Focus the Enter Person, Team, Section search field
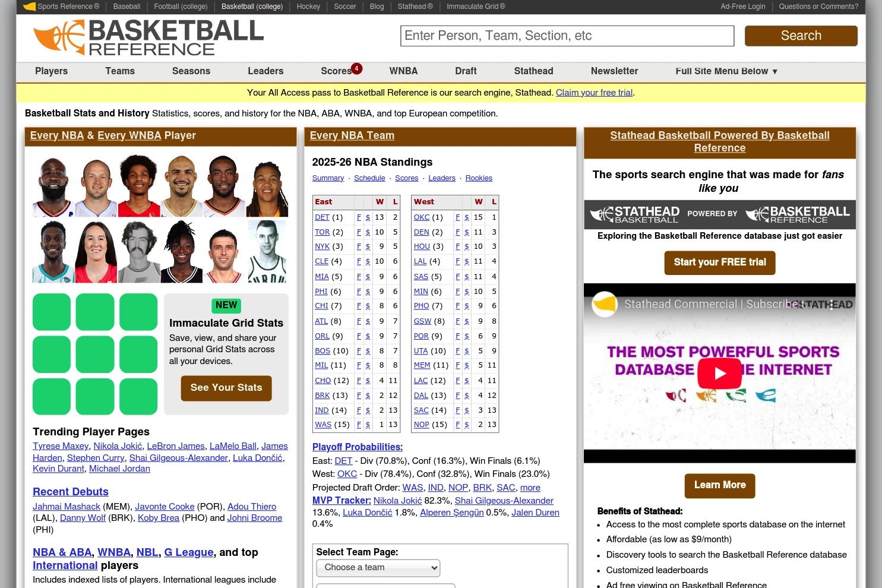Image resolution: width=882 pixels, height=588 pixels. 567,36
